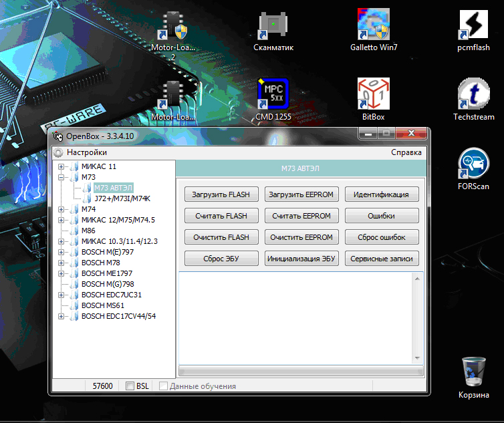Expand the BOSCH M(E)797 tree node

pos(61,252)
